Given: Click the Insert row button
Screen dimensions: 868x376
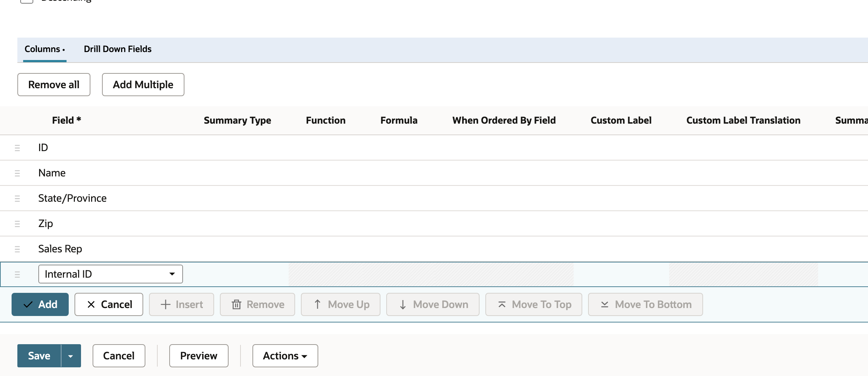Looking at the screenshot, I should pyautogui.click(x=182, y=304).
